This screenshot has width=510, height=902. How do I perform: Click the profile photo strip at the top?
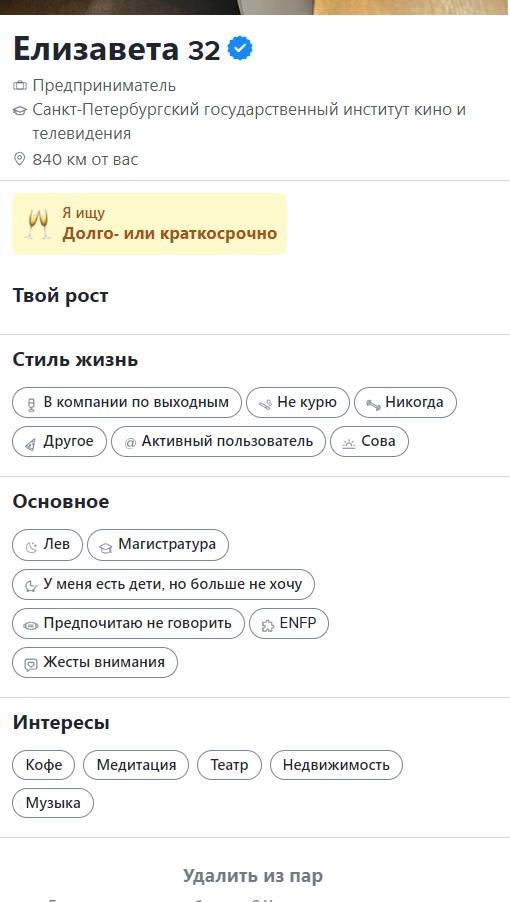255,7
